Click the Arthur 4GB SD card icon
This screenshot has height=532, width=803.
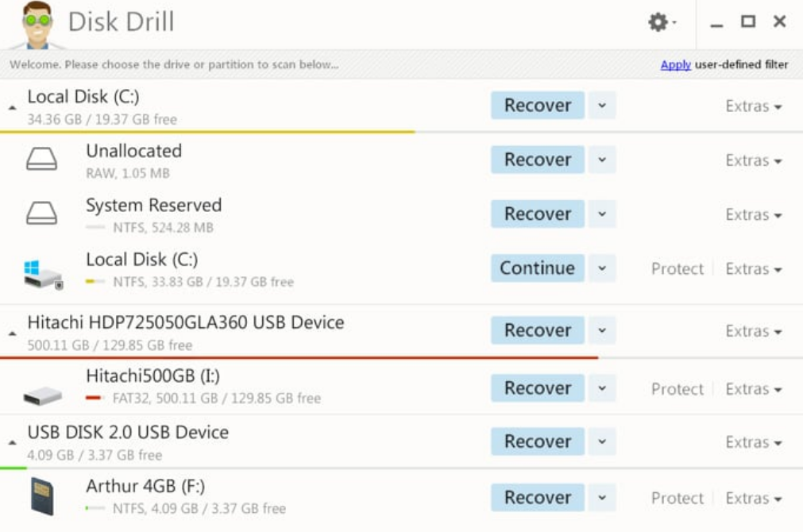point(41,496)
